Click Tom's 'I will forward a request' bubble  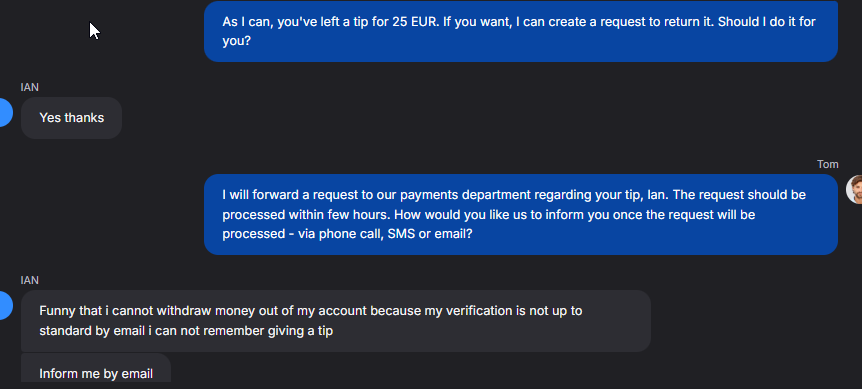tap(521, 214)
